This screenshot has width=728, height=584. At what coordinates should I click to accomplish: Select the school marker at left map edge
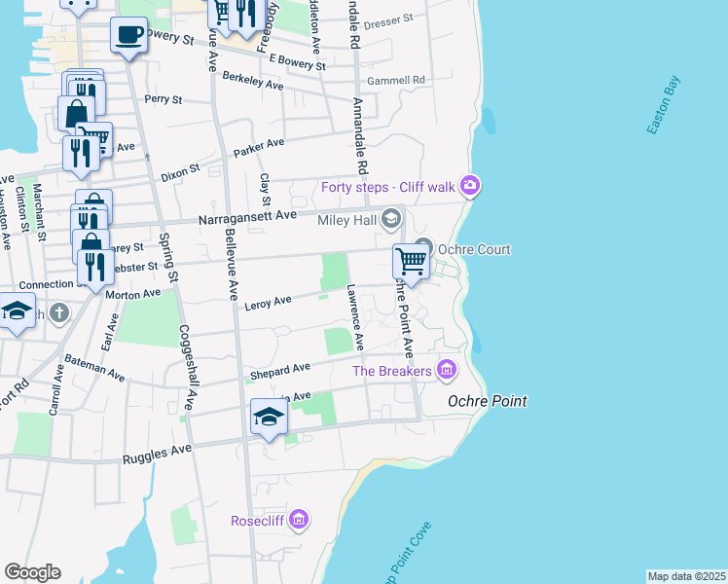(x=18, y=312)
